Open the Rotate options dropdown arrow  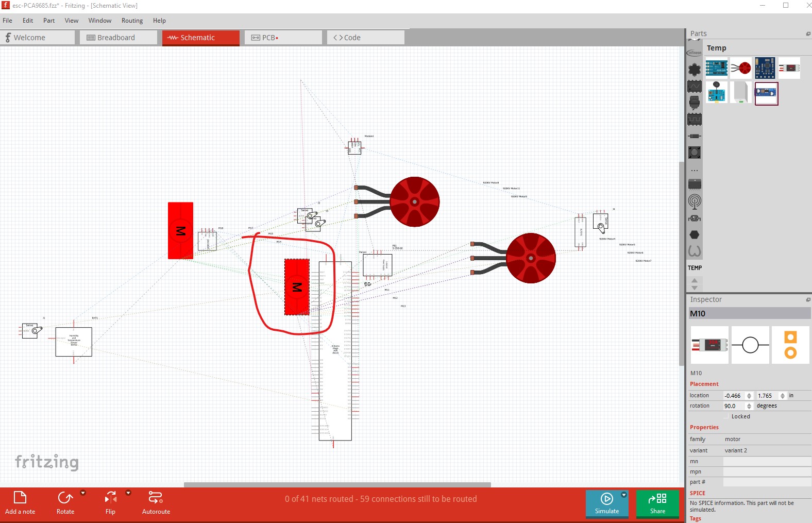(83, 493)
